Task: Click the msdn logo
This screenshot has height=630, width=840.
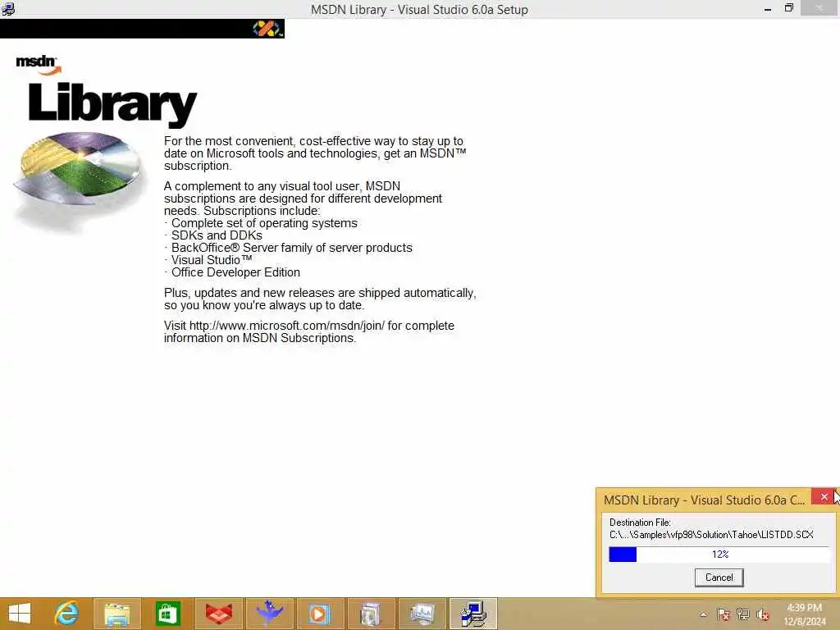Action: (x=38, y=64)
